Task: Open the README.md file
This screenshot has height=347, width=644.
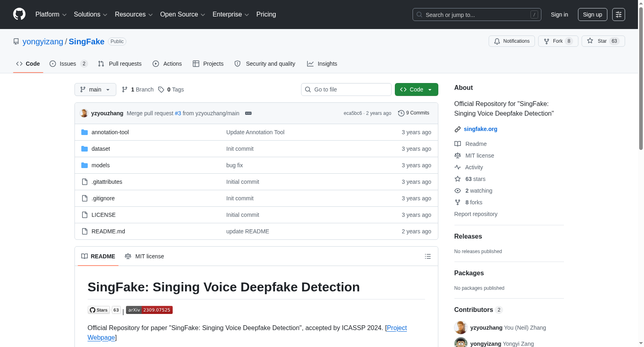Action: (x=108, y=231)
